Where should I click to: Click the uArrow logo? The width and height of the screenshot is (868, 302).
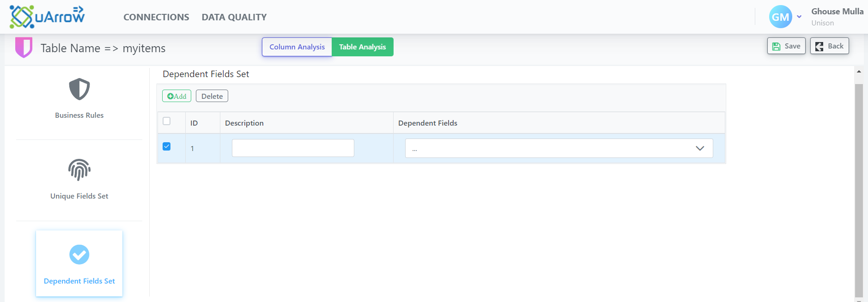click(47, 17)
